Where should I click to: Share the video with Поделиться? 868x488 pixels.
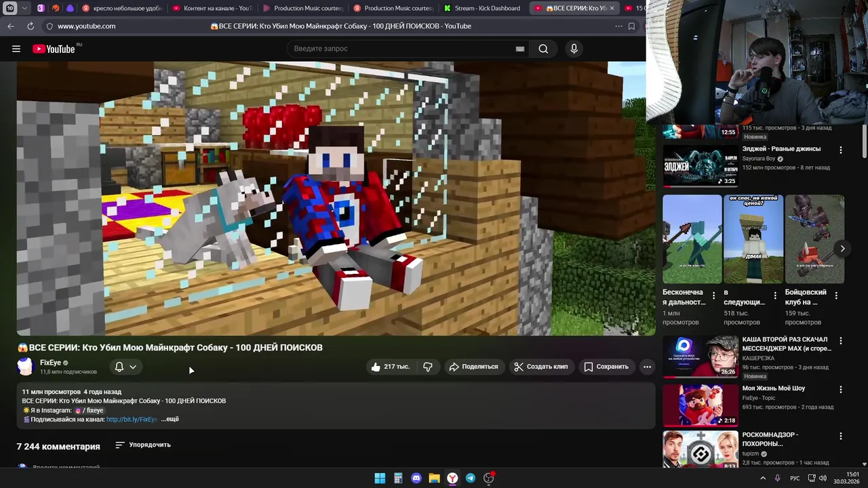474,367
